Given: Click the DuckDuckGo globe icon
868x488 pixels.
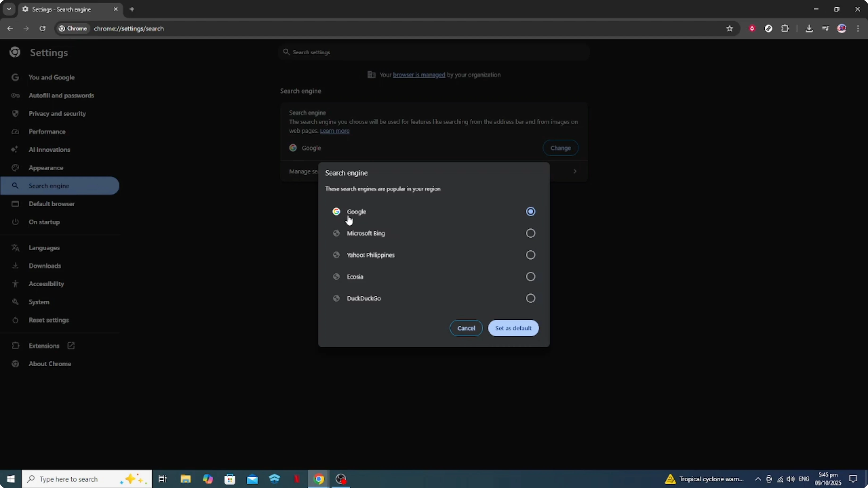Looking at the screenshot, I should pos(336,298).
